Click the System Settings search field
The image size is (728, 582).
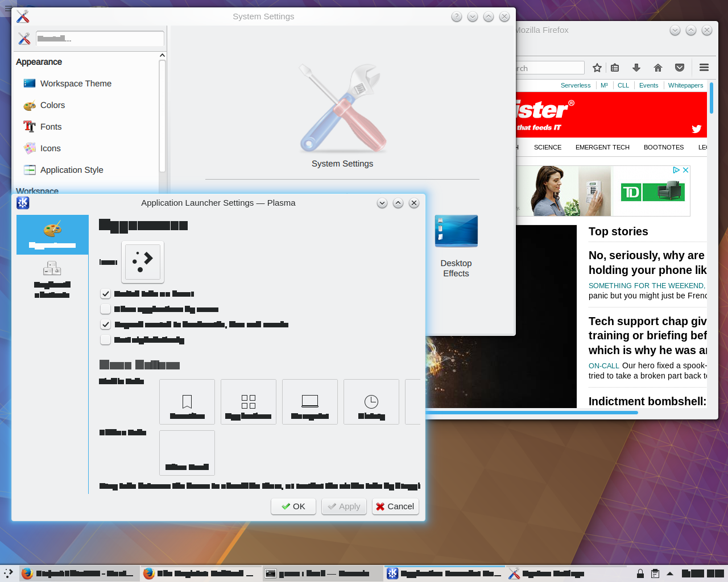tap(100, 39)
